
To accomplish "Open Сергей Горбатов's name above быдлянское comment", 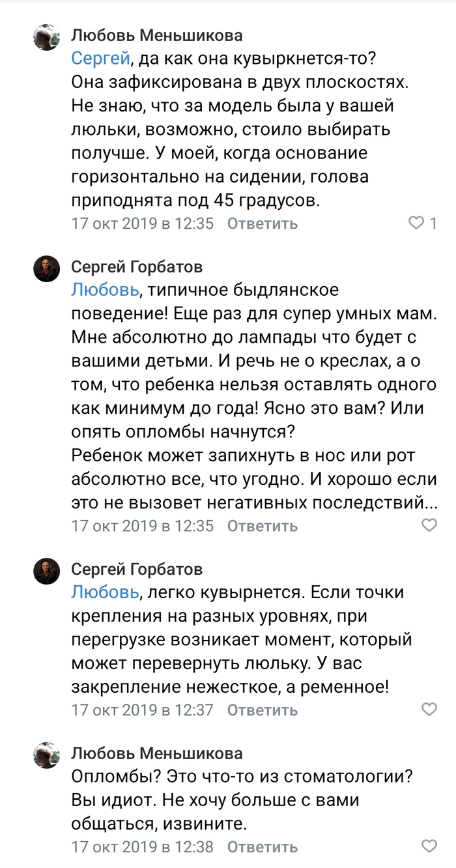I will click(137, 267).
